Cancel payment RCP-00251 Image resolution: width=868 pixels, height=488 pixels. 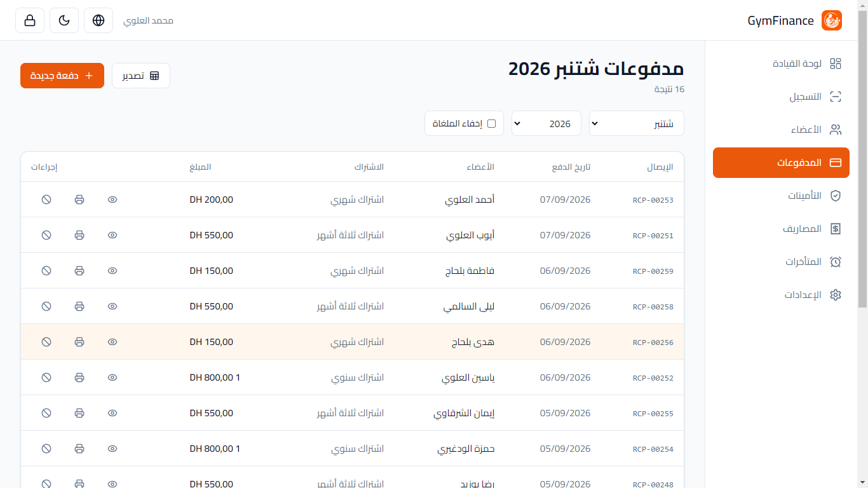pos(46,235)
